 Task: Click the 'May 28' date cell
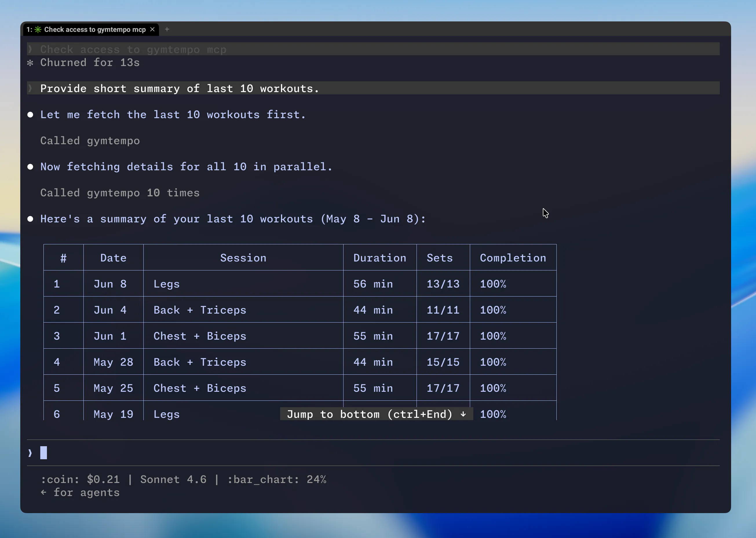(x=113, y=362)
